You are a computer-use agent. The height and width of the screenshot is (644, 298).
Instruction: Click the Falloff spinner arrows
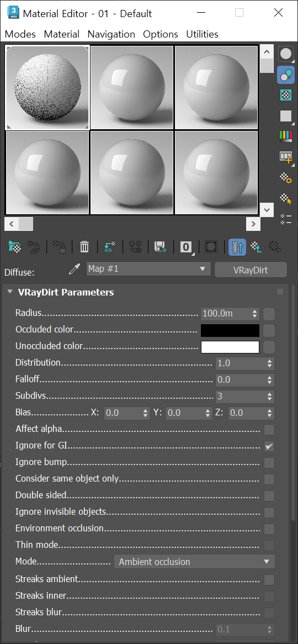(x=270, y=380)
